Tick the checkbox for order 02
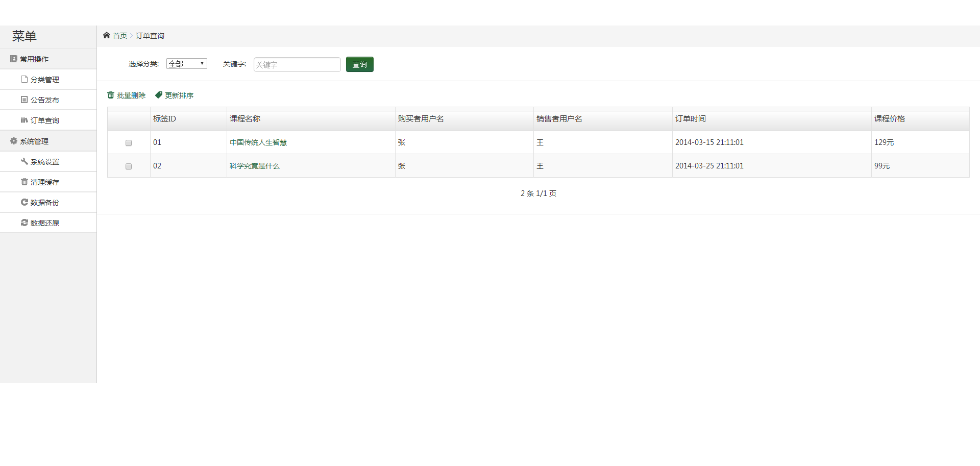Viewport: 980px width, 466px height. click(129, 166)
